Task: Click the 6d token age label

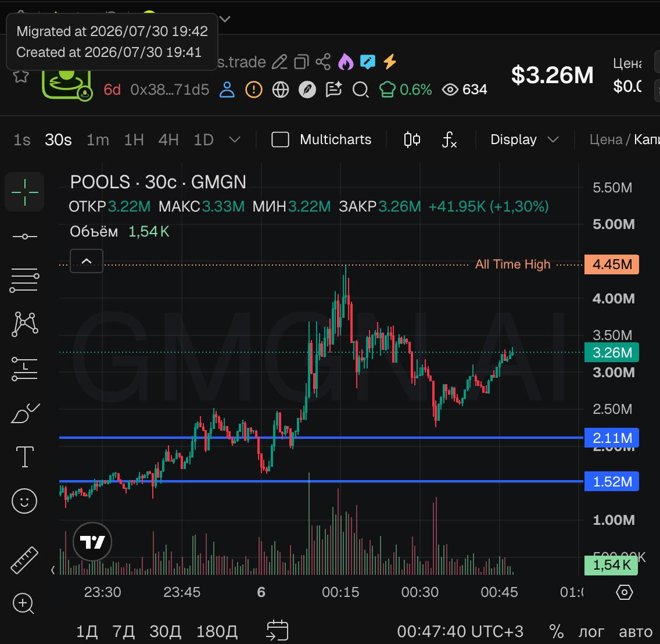Action: [112, 90]
